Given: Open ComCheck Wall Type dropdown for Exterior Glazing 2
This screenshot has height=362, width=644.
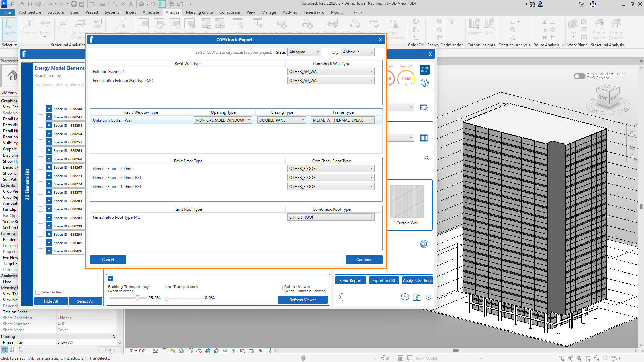Looking at the screenshot, I should [x=331, y=71].
